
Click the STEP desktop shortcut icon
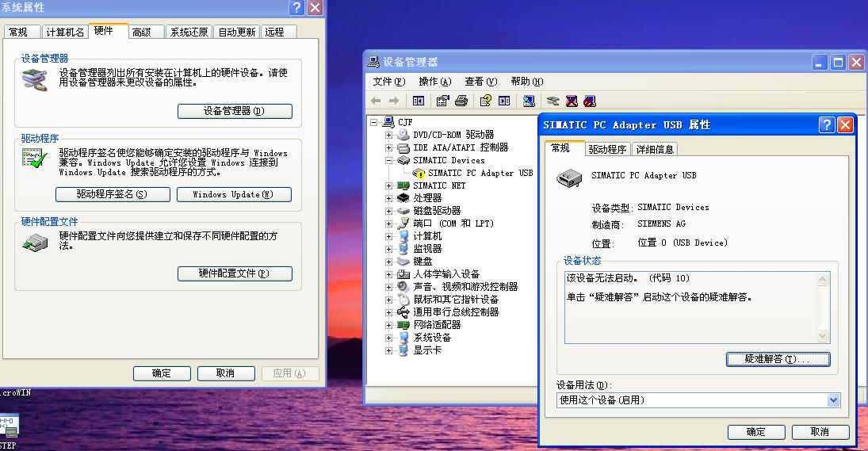pos(9,427)
